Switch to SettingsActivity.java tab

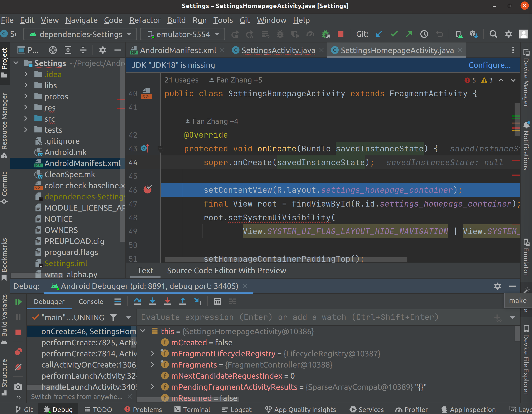[278, 50]
